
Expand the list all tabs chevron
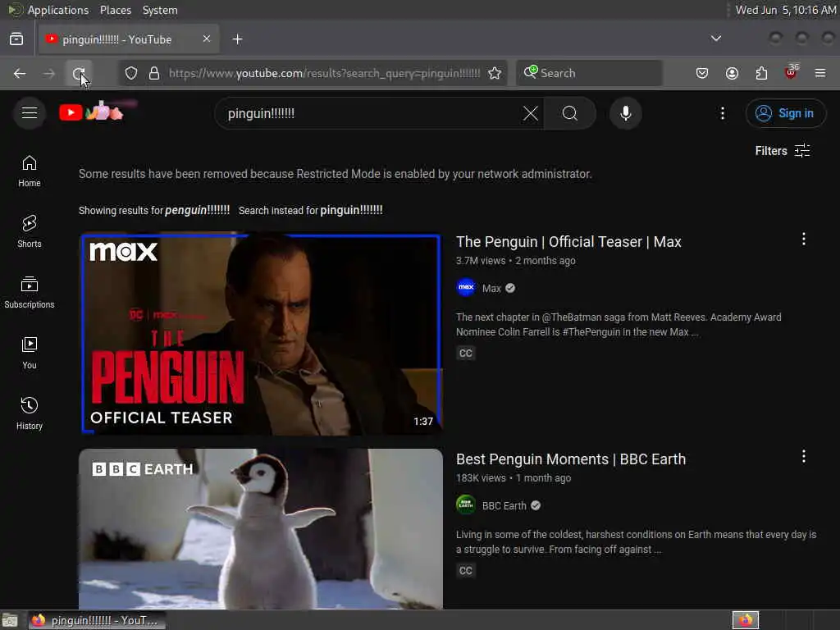pos(715,39)
